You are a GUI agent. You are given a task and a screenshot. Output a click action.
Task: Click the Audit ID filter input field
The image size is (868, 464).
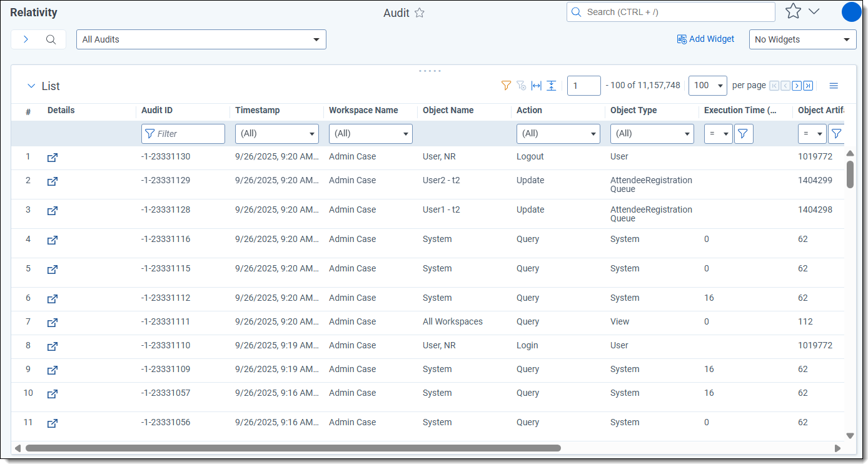pos(188,134)
